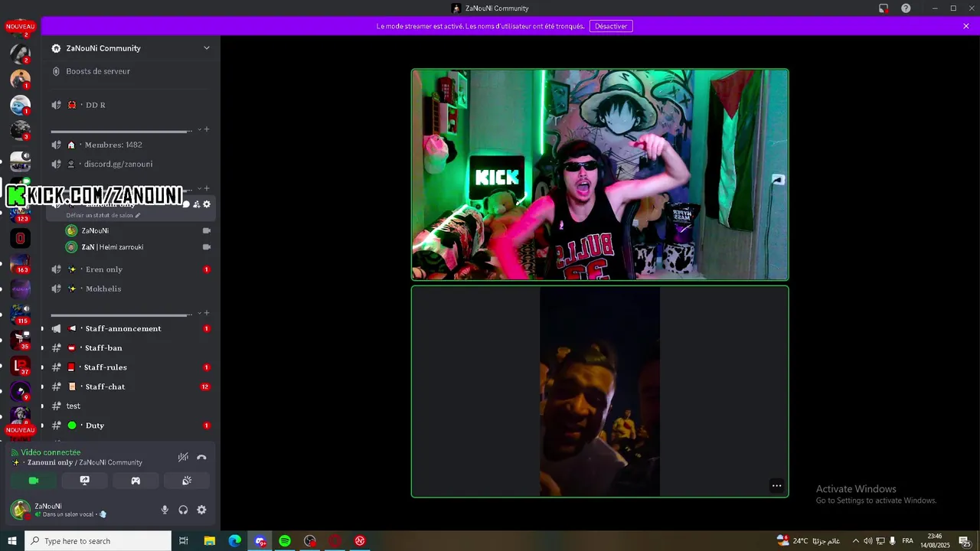This screenshot has width=980, height=551.
Task: Dismiss the purple streamer mode banner
Action: pyautogui.click(x=966, y=26)
